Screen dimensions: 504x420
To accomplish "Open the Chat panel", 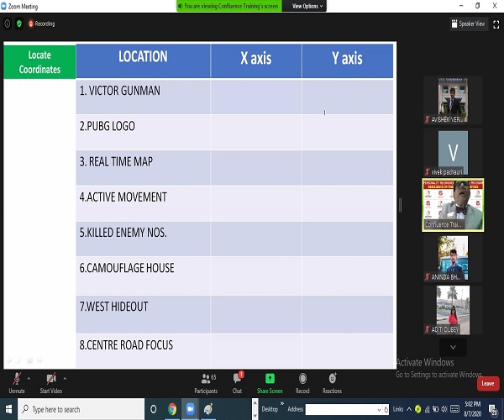I will (238, 383).
